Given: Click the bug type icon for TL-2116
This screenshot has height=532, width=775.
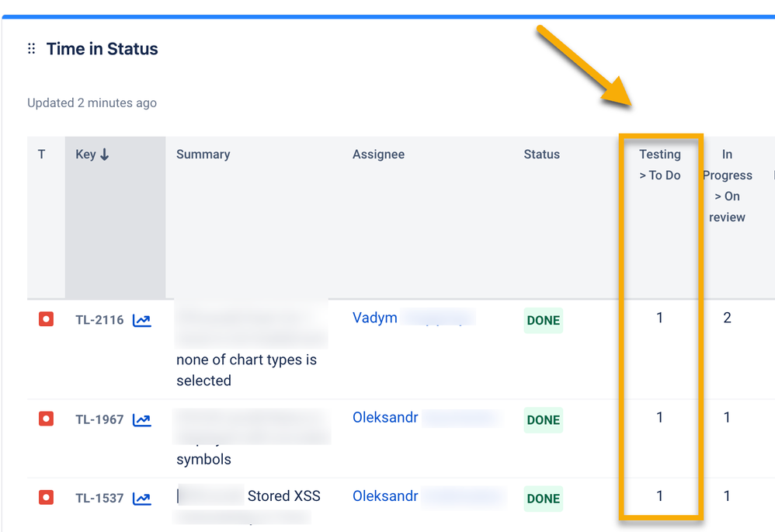Looking at the screenshot, I should 47,319.
